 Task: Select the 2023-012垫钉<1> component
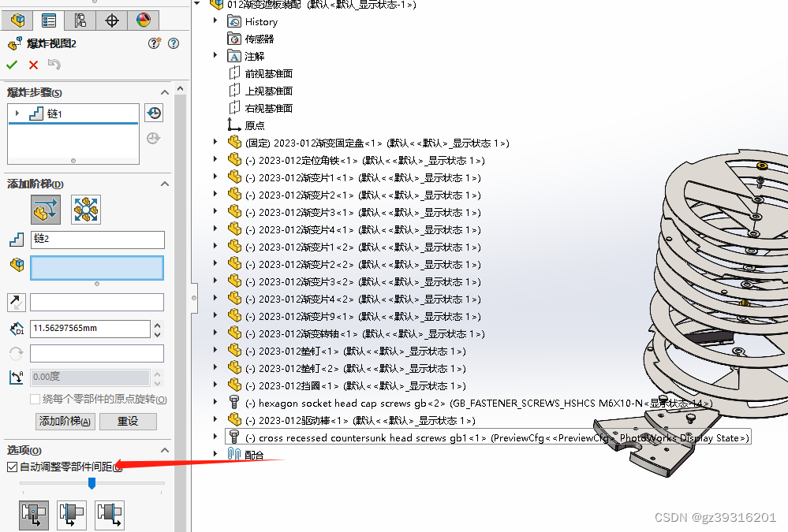(355, 352)
